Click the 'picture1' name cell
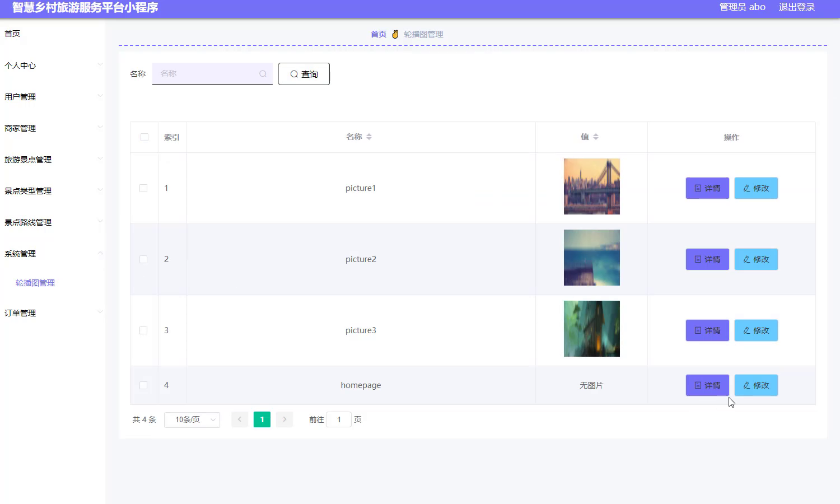The height and width of the screenshot is (504, 840). (361, 188)
